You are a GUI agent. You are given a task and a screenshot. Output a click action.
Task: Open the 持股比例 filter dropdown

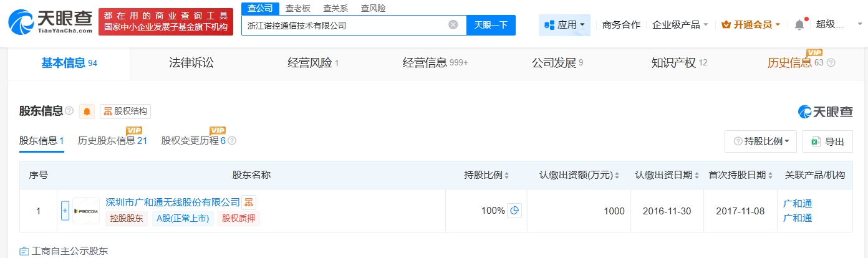click(x=761, y=141)
